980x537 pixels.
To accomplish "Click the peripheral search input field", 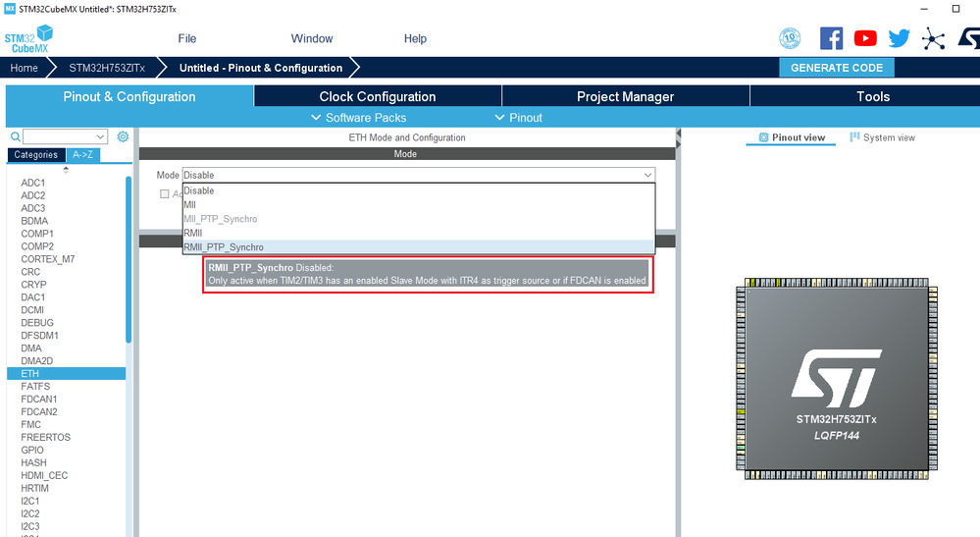I will click(x=59, y=136).
